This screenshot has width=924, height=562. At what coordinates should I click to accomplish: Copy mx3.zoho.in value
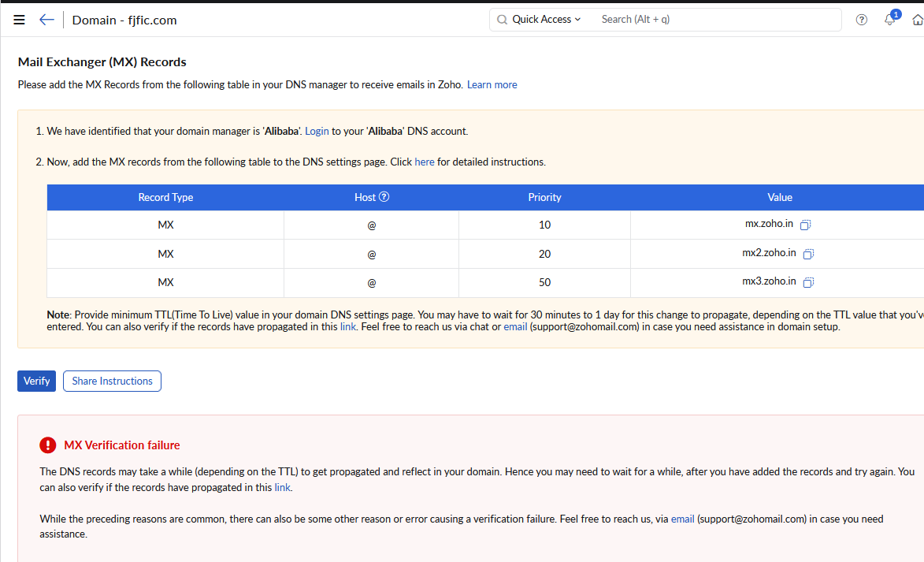click(x=808, y=282)
